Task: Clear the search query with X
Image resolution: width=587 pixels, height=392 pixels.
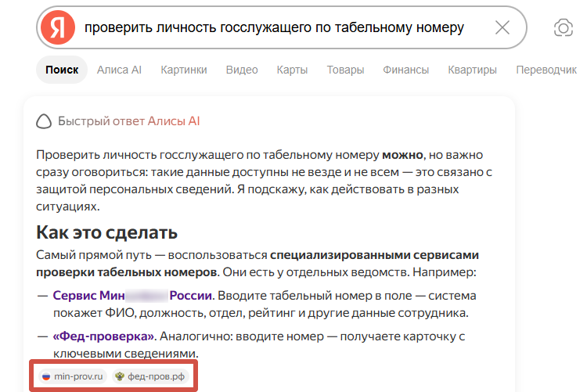Action: click(x=502, y=27)
